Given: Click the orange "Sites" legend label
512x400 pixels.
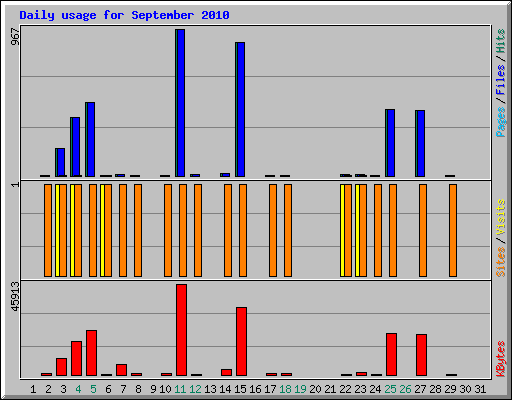Looking at the screenshot, I should coord(501,262).
